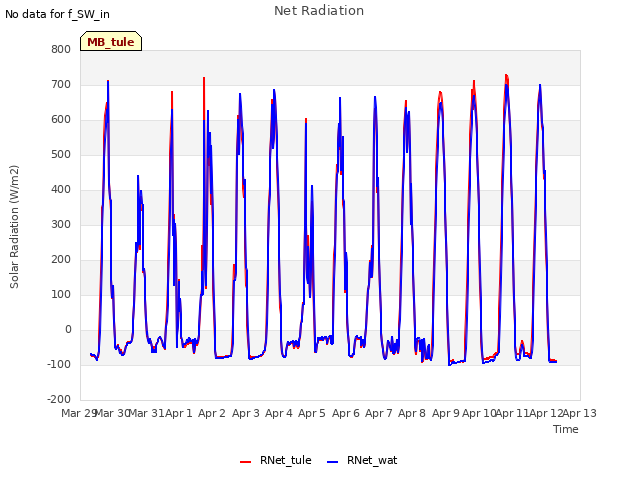Click the 200 y-axis tick label
640x480 pixels.
pyautogui.click(x=61, y=260)
